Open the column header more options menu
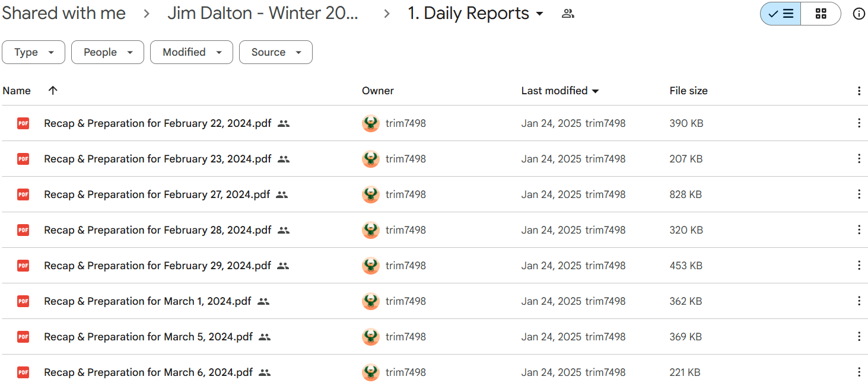The height and width of the screenshot is (386, 868). click(859, 91)
